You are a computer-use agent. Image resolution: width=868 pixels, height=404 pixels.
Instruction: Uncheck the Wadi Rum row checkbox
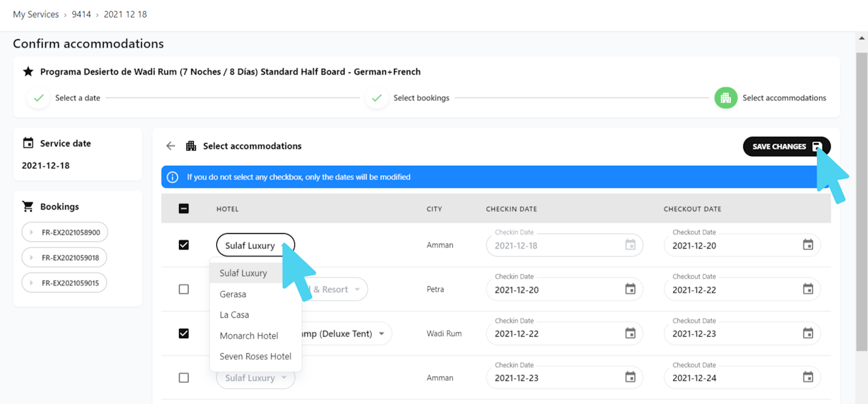point(184,334)
